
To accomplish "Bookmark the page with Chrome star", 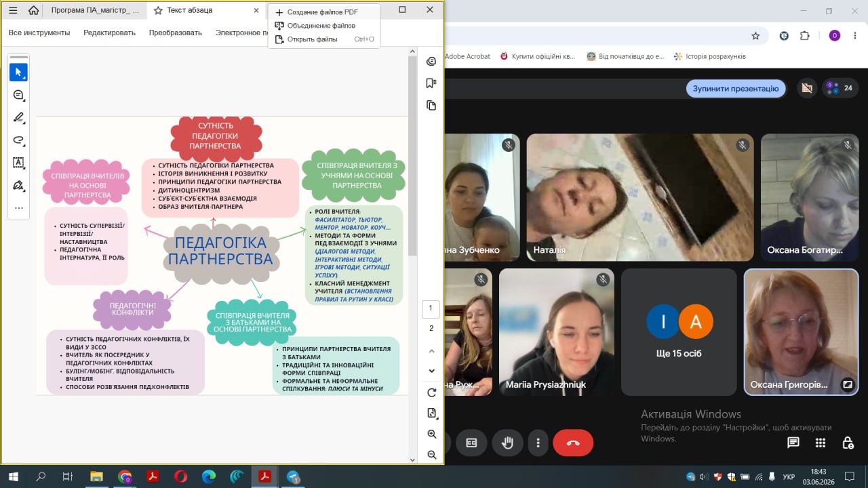I will (755, 36).
